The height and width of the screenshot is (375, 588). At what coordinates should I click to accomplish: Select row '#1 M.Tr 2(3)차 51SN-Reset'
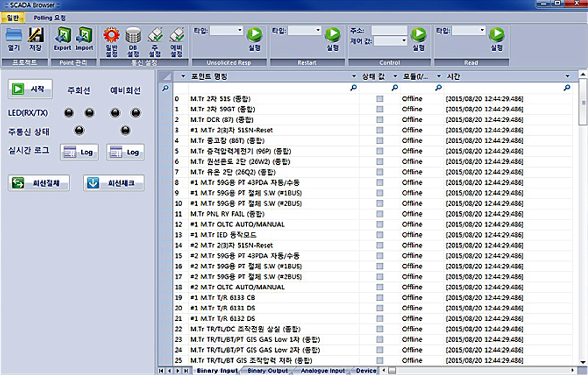point(373,130)
